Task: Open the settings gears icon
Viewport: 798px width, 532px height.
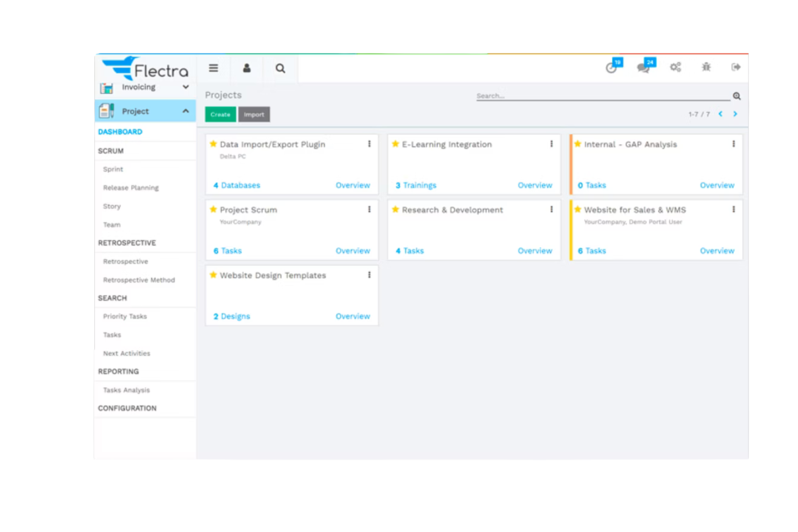Action: coord(676,67)
